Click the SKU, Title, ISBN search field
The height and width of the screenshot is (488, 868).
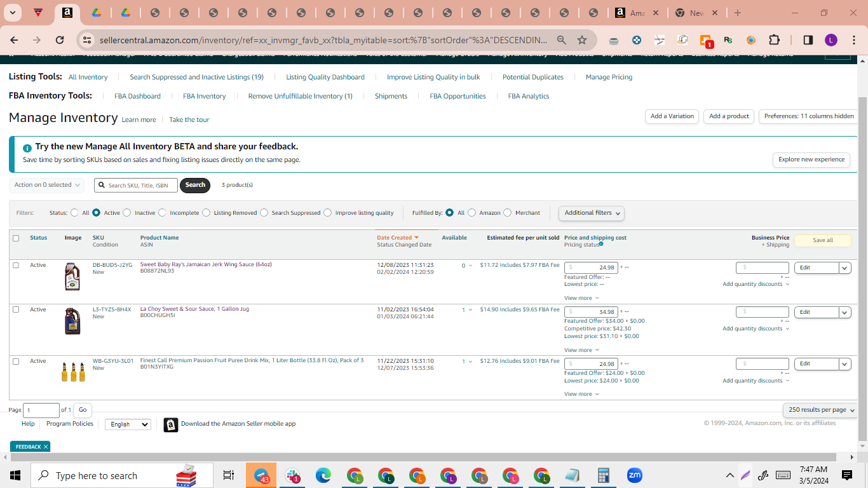point(136,185)
